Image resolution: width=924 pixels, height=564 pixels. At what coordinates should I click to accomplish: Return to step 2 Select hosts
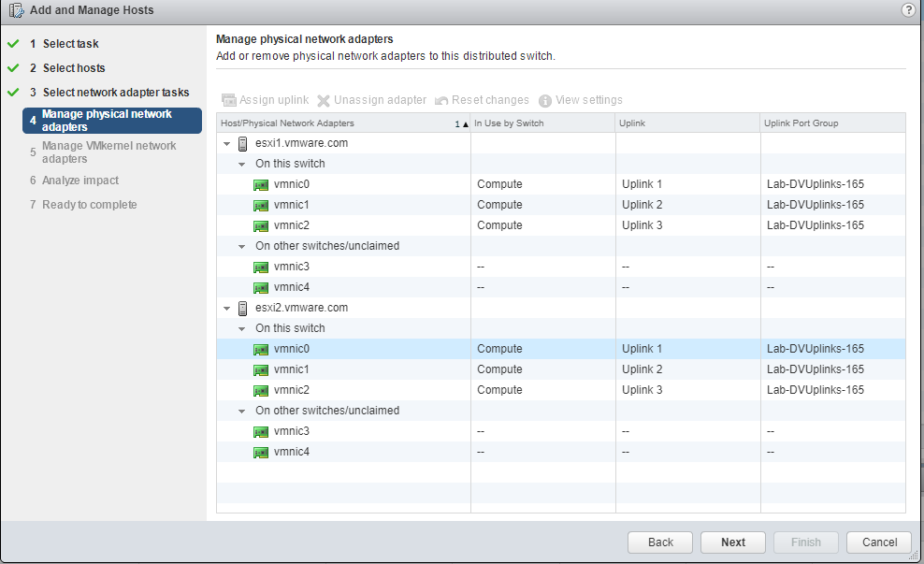(x=73, y=68)
